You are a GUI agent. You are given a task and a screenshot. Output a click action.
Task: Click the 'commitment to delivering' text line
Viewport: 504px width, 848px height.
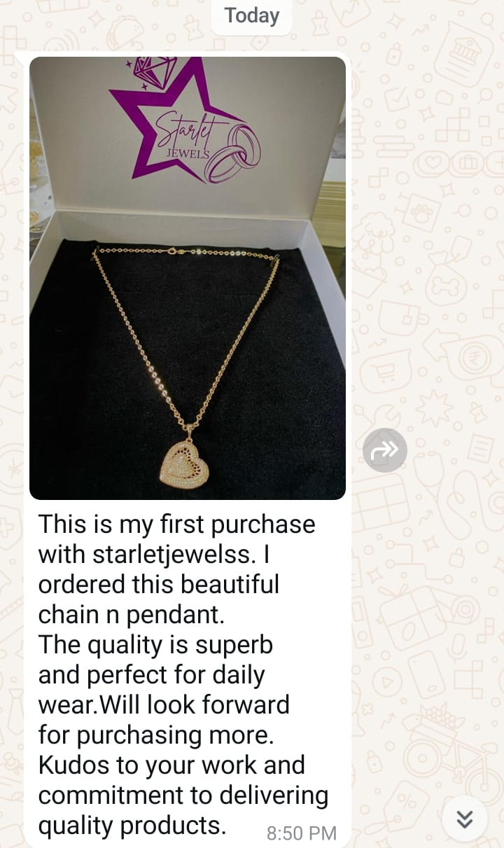coord(183,795)
